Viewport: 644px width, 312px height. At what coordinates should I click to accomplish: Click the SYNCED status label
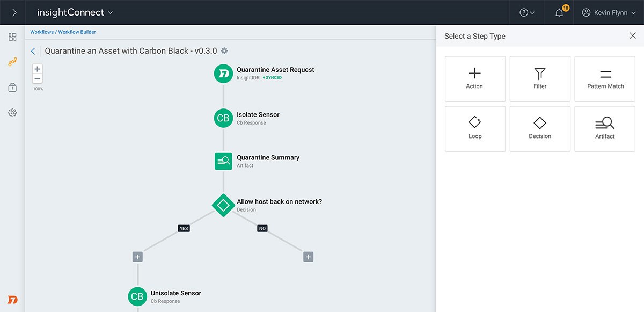tap(272, 78)
